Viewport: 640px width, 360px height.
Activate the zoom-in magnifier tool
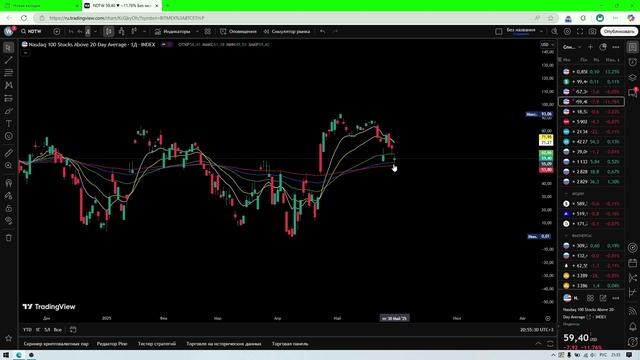point(8,166)
